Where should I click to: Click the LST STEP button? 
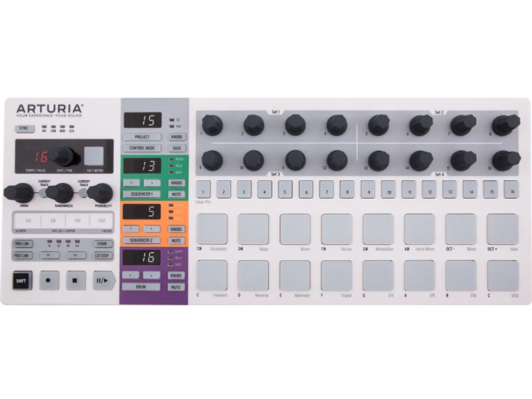[x=102, y=255]
